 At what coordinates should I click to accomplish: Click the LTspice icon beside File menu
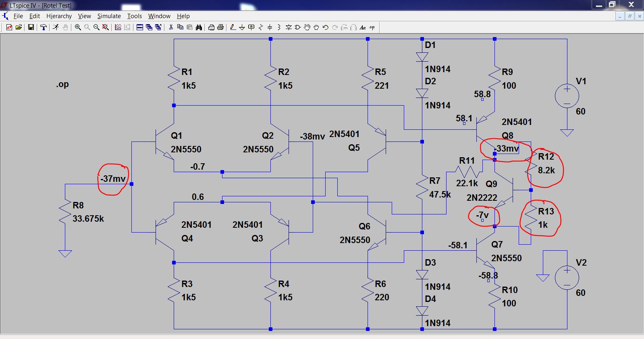coord(5,16)
